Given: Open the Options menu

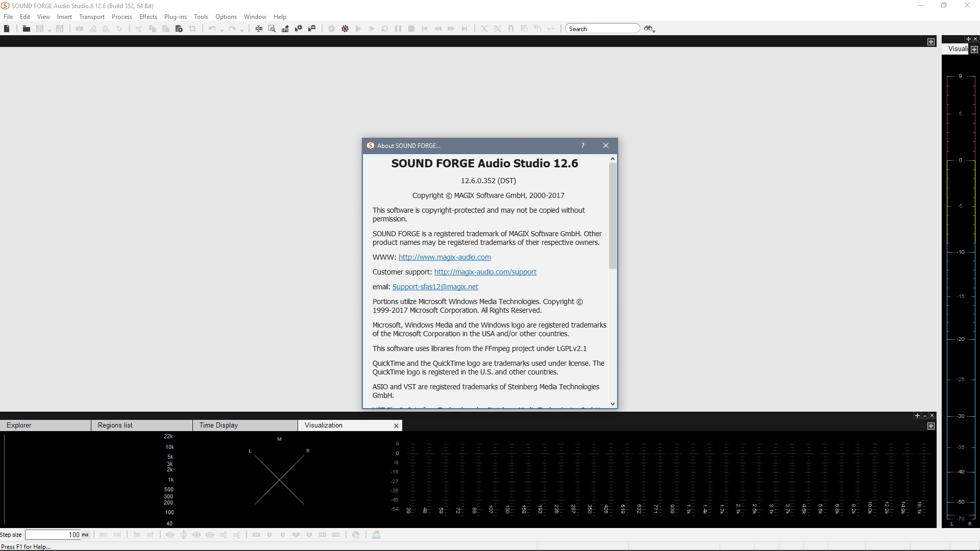Looking at the screenshot, I should 226,17.
